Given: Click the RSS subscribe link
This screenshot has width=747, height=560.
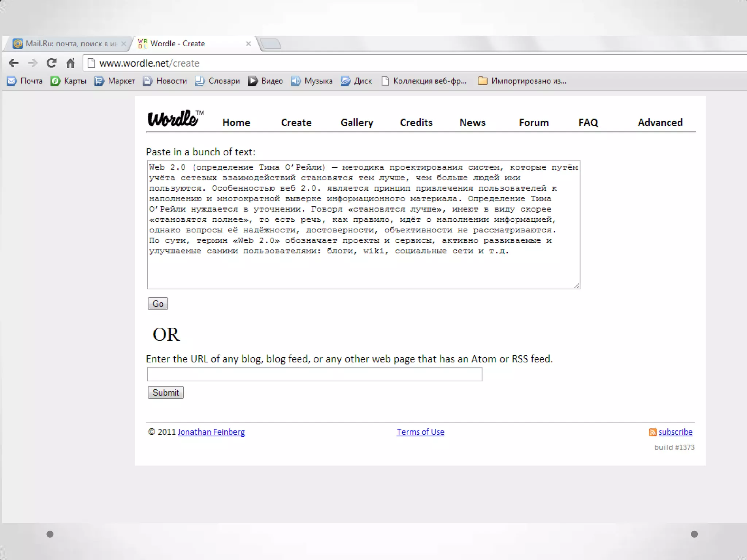Looking at the screenshot, I should (x=675, y=432).
